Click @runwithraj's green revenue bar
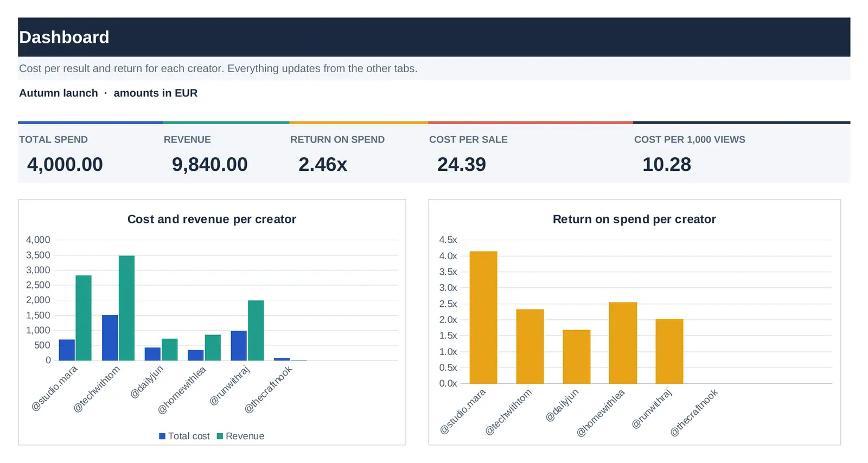The height and width of the screenshot is (463, 868). tap(256, 331)
